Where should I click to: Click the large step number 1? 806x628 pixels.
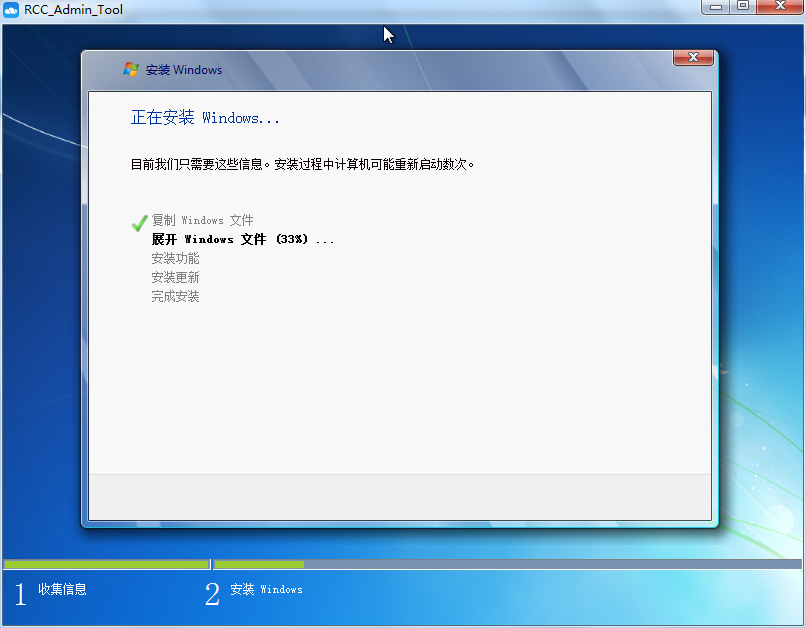pyautogui.click(x=20, y=594)
